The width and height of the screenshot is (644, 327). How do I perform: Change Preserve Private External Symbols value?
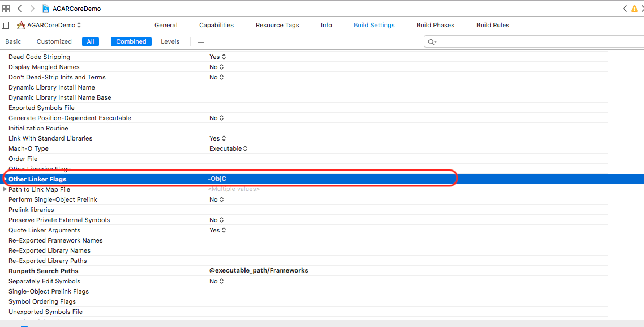point(216,220)
